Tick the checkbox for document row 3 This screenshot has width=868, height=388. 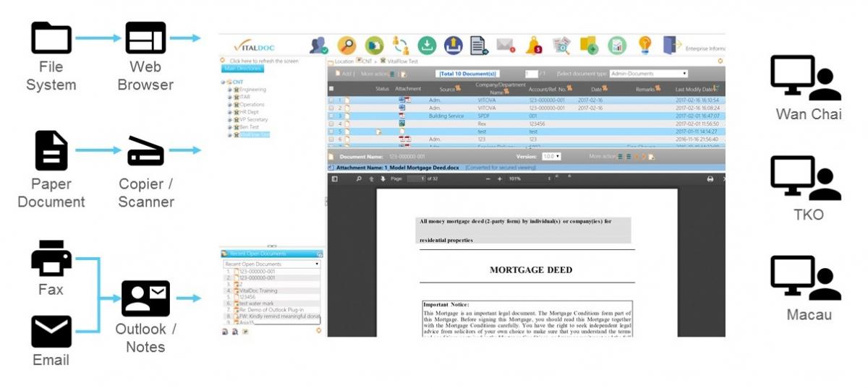[331, 116]
